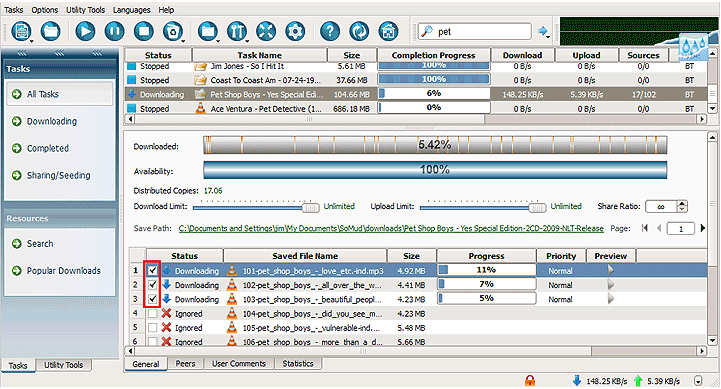Screen dimensions: 721x389
Task: Click the blue download arrow in status bar
Action: click(x=577, y=380)
